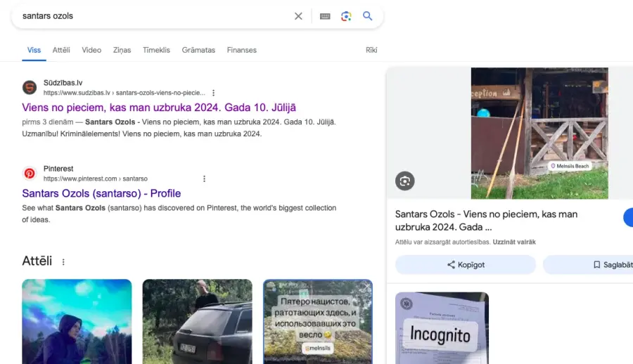
Task: Open the Attēli section options menu
Action: tap(63, 262)
